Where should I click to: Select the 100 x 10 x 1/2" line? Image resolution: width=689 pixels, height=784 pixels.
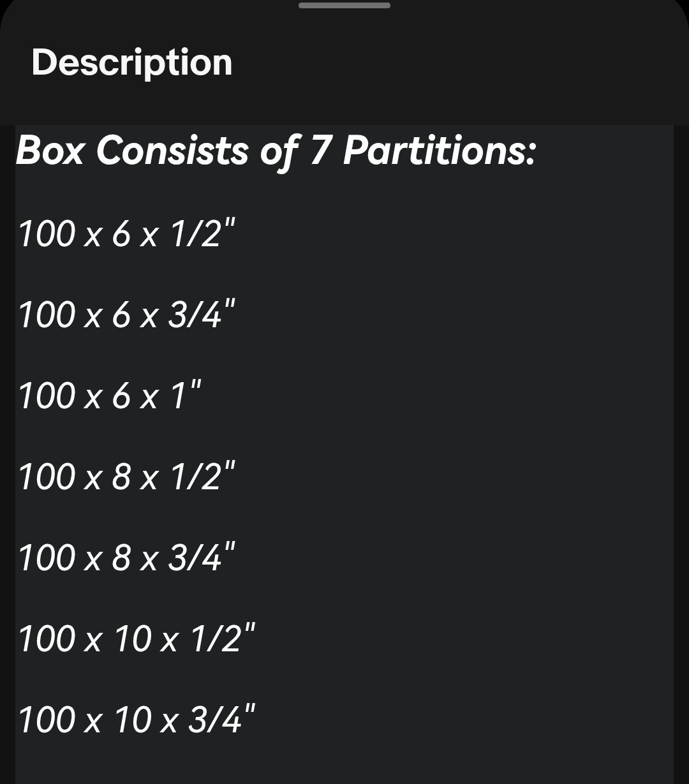coord(137,639)
